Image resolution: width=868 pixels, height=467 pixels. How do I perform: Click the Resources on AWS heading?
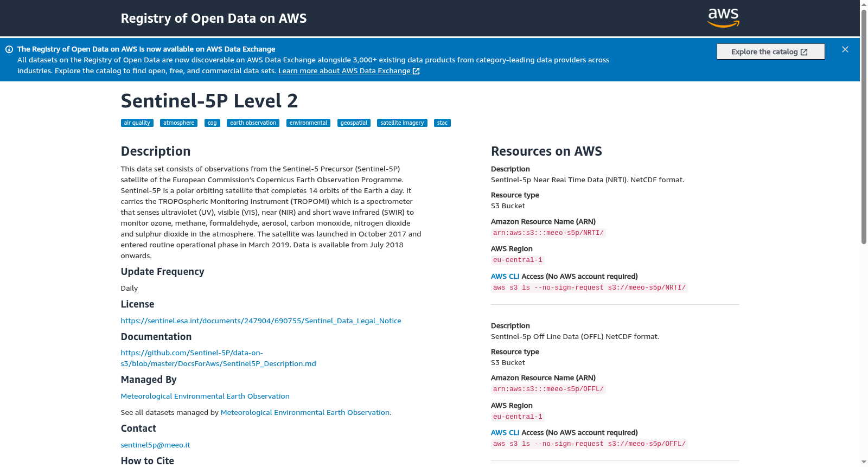546,151
